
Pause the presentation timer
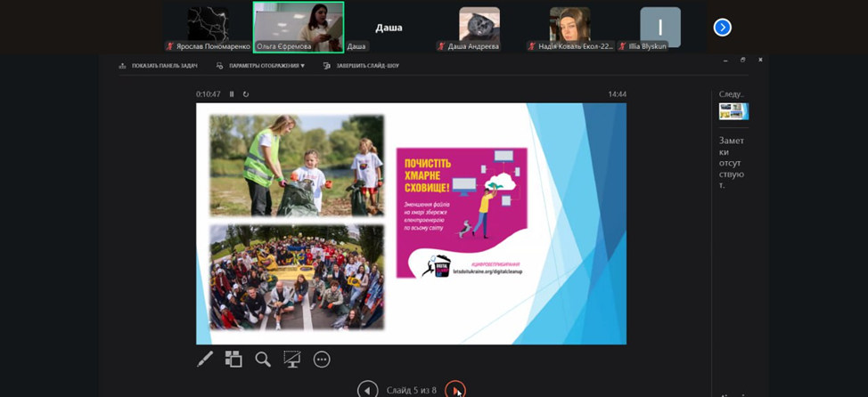point(232,94)
